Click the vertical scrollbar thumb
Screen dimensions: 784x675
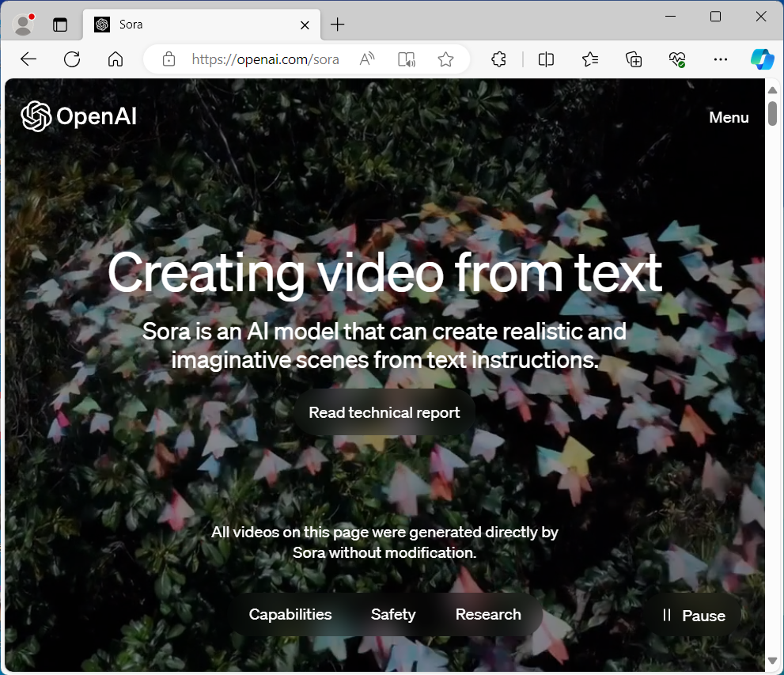772,113
